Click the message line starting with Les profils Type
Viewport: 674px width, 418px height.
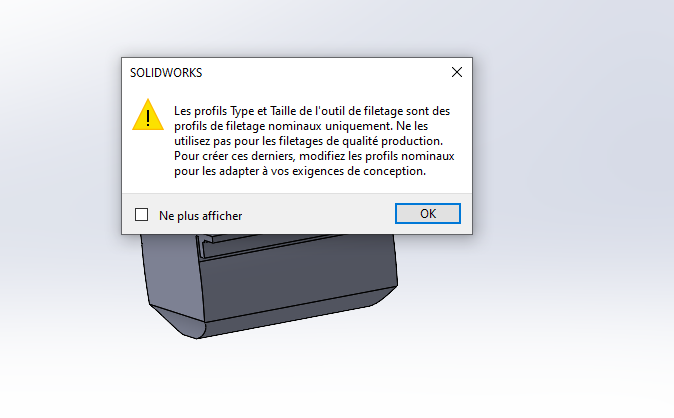(x=312, y=111)
